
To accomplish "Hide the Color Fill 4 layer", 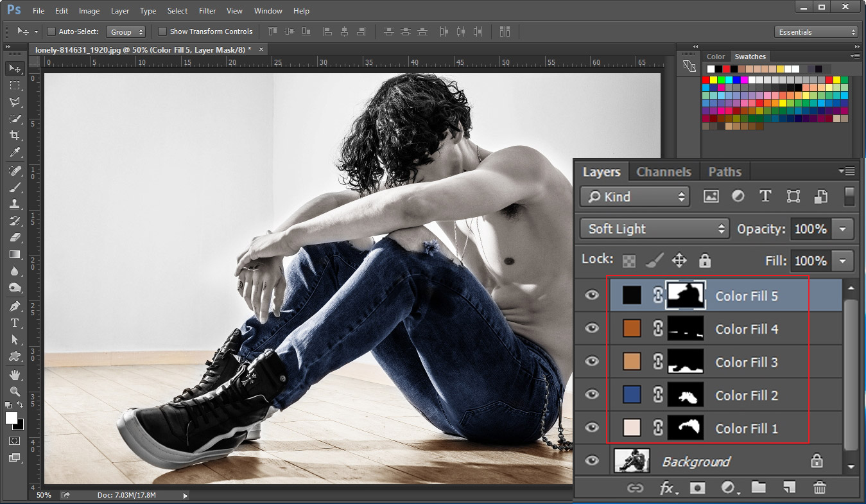I will [592, 329].
